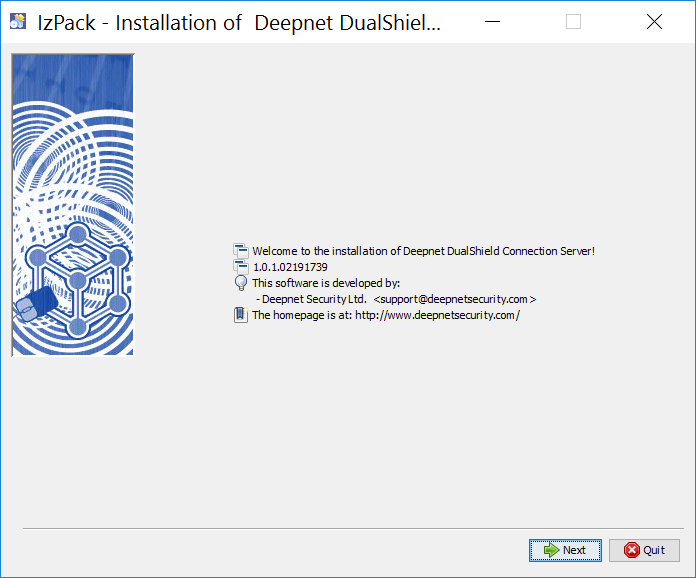Click the version number 1.0.1.02191739
This screenshot has width=696, height=578.
(290, 267)
